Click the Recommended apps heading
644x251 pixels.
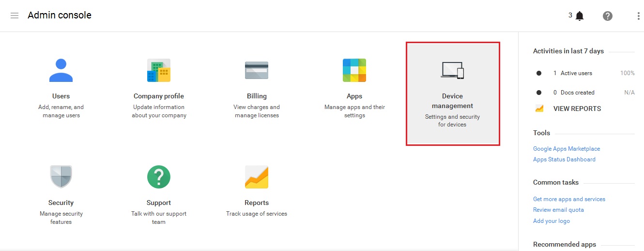pos(565,245)
